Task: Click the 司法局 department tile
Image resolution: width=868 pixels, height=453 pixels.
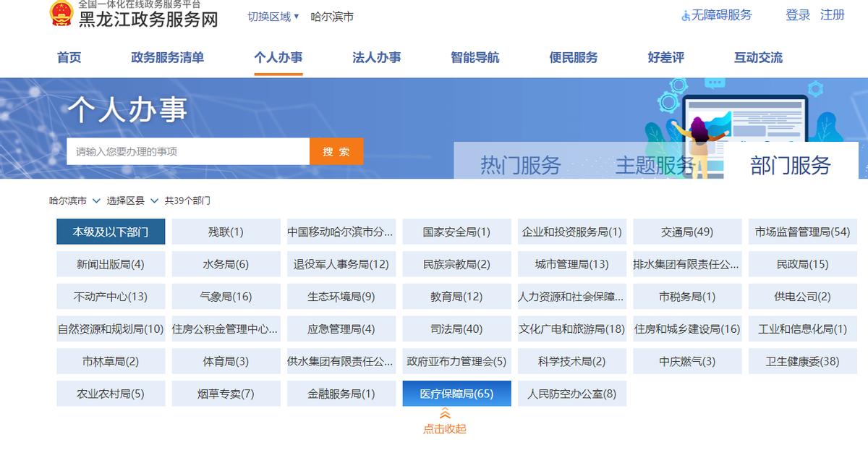Action: [456, 329]
